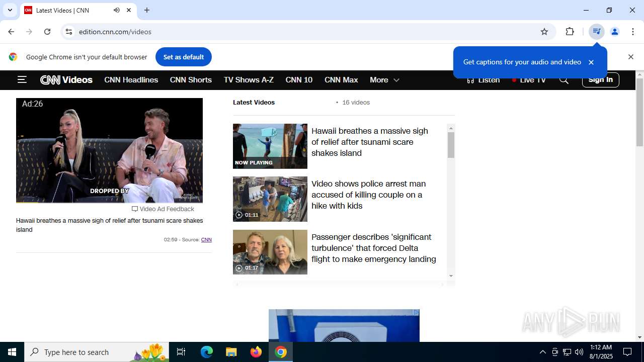
Task: Open TV Shows A-Z menu item
Action: [x=249, y=79]
